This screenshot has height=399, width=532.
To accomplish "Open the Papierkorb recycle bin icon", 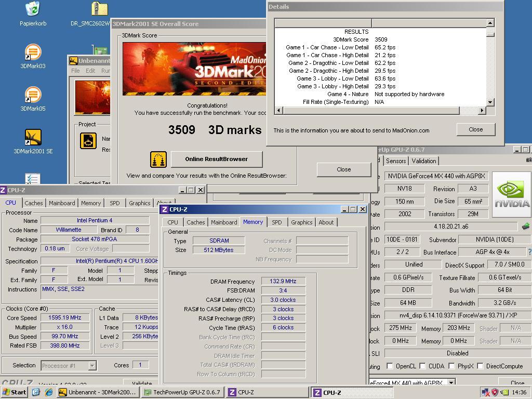I will (33, 8).
